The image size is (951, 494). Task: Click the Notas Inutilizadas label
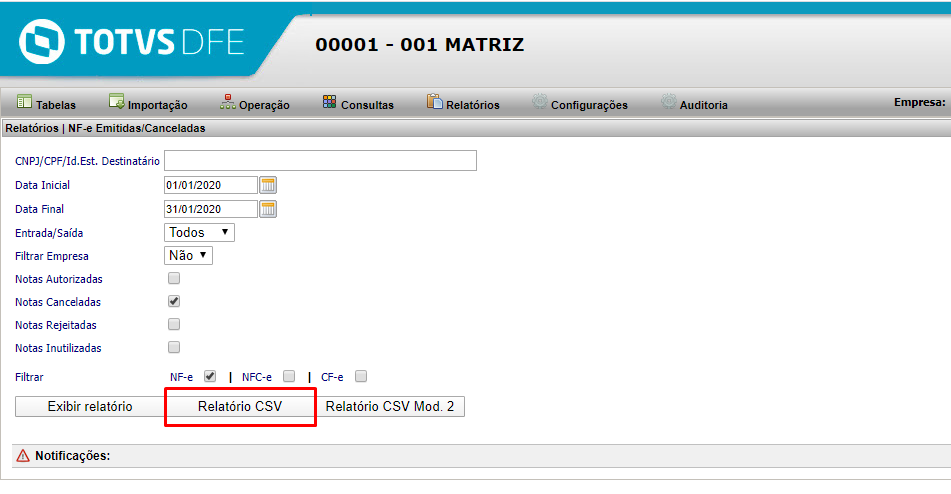58,348
